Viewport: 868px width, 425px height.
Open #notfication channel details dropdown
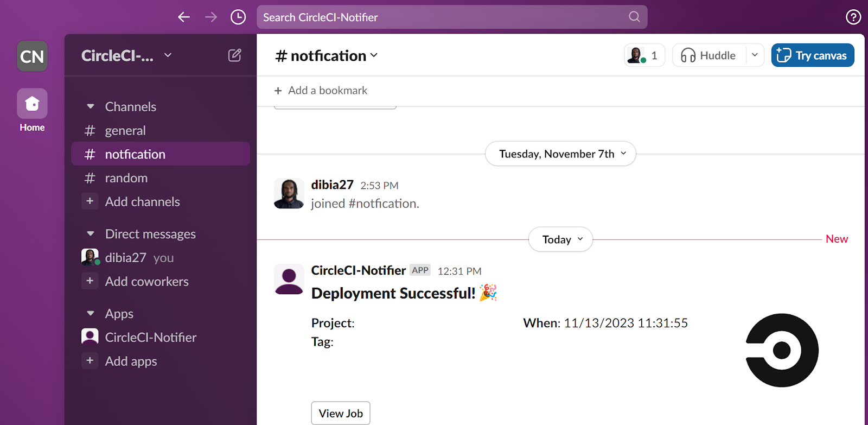327,55
